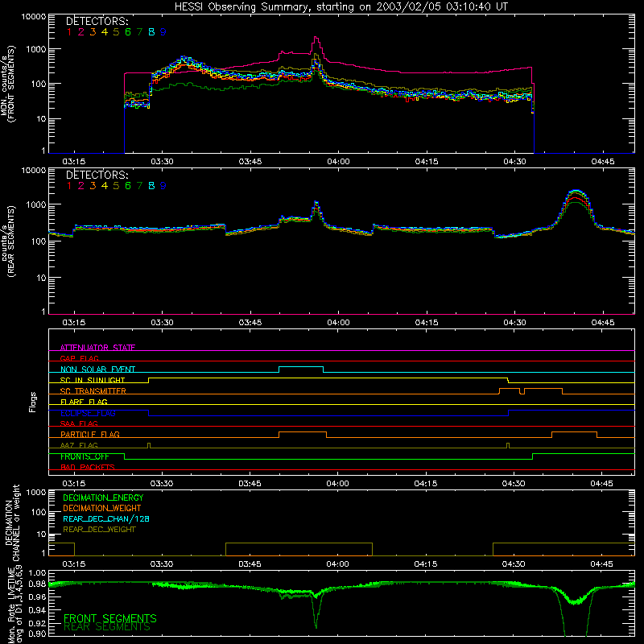Screen dimensions: 644x644
Task: Click the PARTICLE_FLAG label
Action: tap(90, 434)
